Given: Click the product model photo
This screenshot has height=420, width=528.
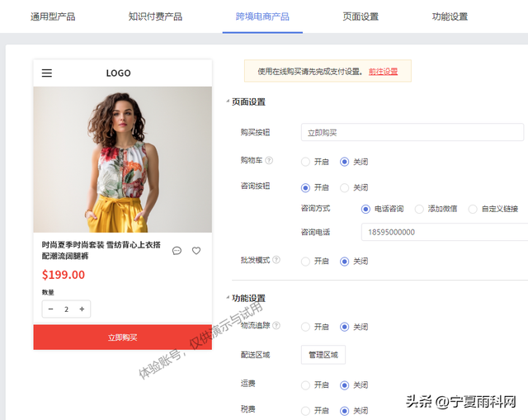Looking at the screenshot, I should [123, 159].
